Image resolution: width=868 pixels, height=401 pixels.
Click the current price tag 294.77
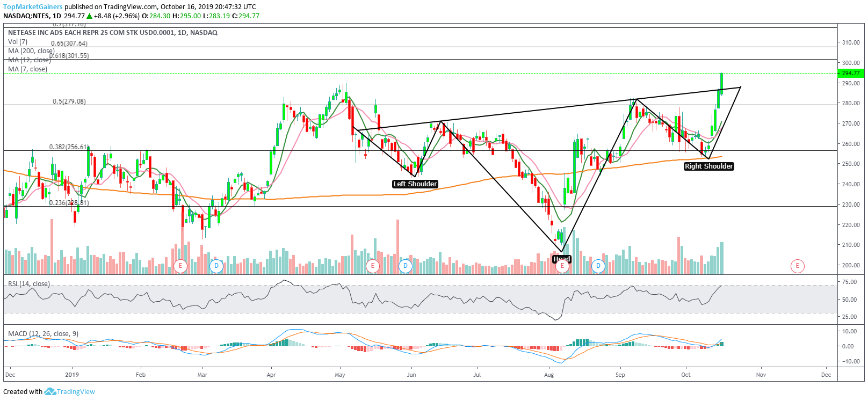click(851, 73)
